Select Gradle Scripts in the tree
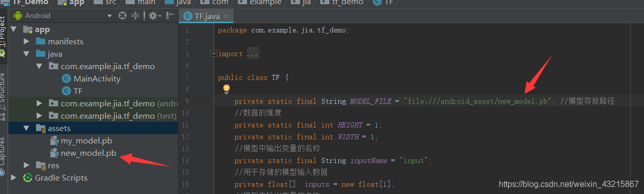Screen dimensions: 644x194 (61, 177)
